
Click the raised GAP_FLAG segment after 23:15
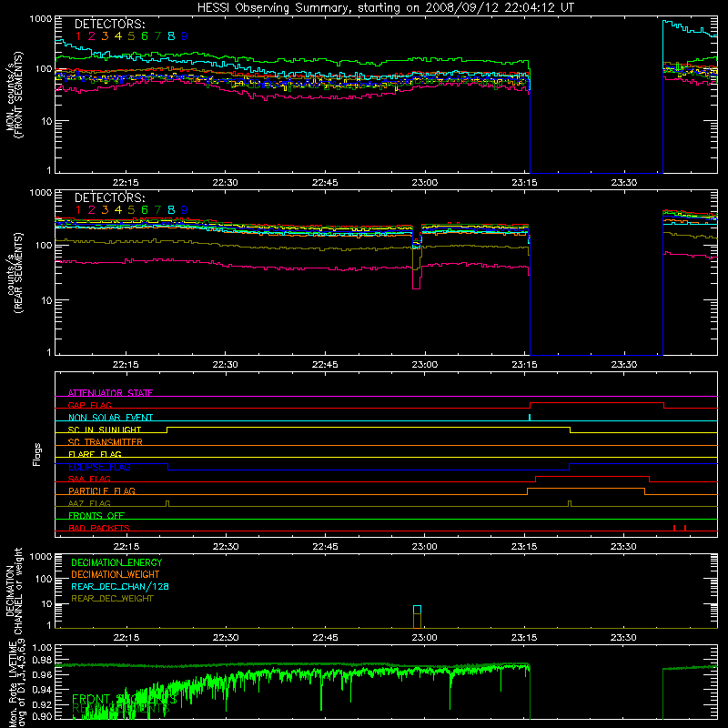tap(597, 403)
